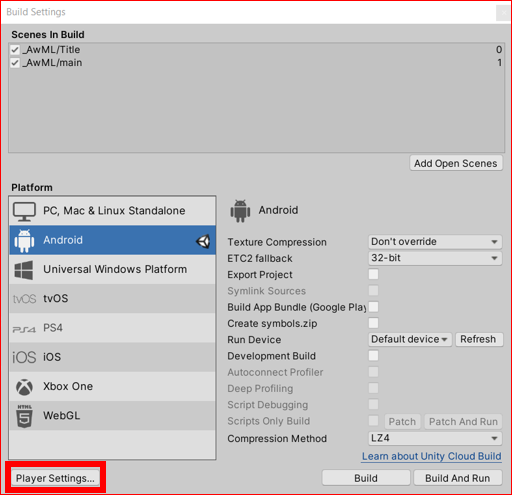Viewport: 512px width, 495px height.
Task: Open the Run Device dropdown
Action: click(410, 339)
